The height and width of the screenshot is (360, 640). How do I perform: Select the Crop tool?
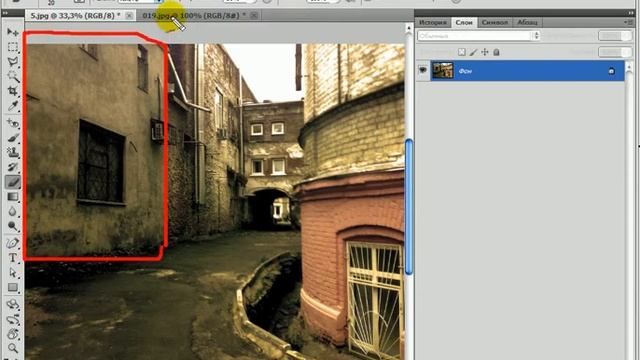tap(13, 91)
